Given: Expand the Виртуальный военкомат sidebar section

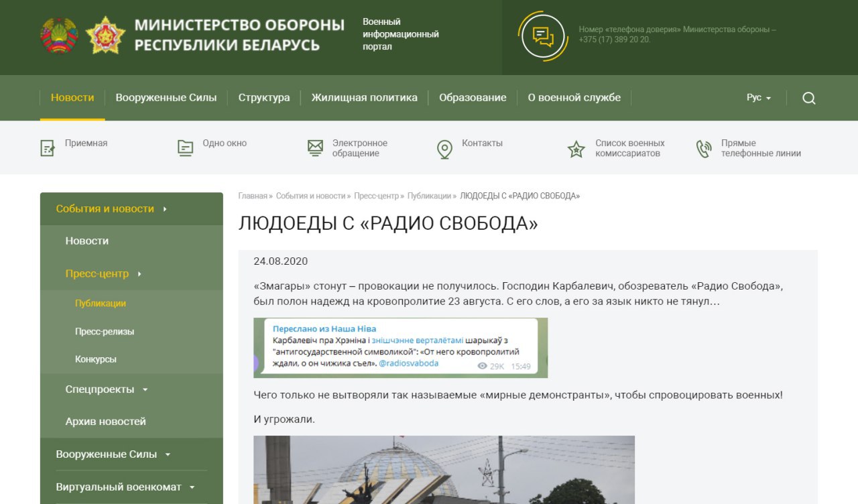Looking at the screenshot, I should [192, 487].
